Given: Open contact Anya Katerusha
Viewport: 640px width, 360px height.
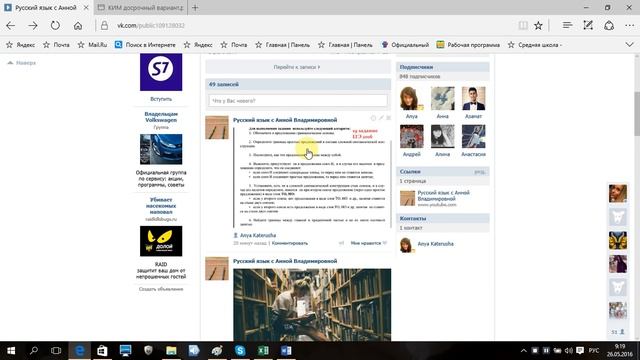Looking at the screenshot, I should point(435,244).
